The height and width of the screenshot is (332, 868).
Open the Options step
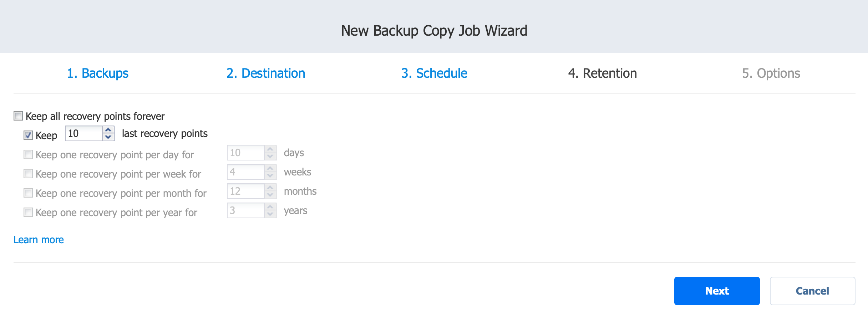[x=771, y=73]
